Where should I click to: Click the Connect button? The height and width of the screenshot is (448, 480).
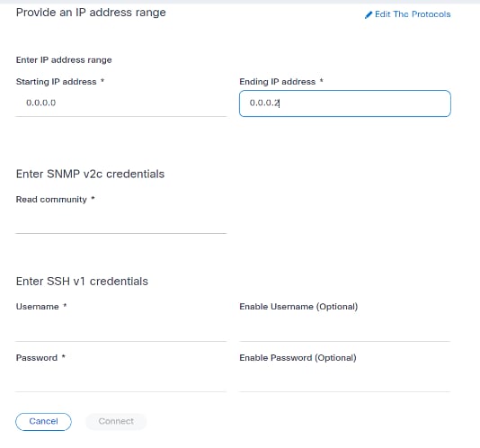(116, 421)
